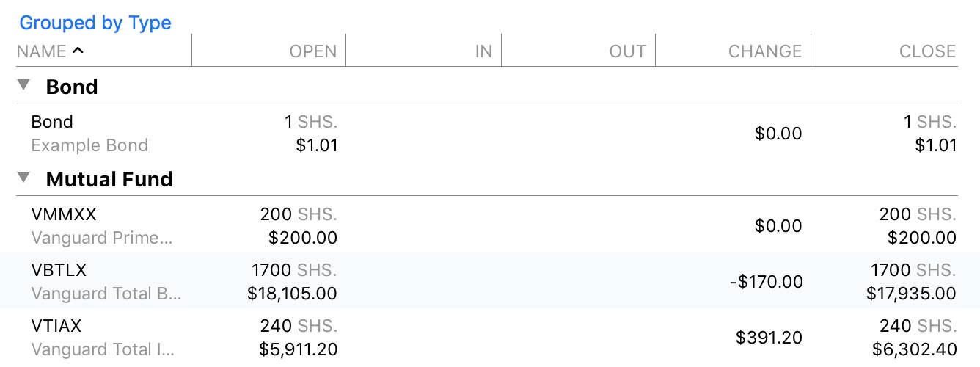Image resolution: width=980 pixels, height=367 pixels.
Task: Sort by the CLOSE column header
Action: [x=927, y=51]
